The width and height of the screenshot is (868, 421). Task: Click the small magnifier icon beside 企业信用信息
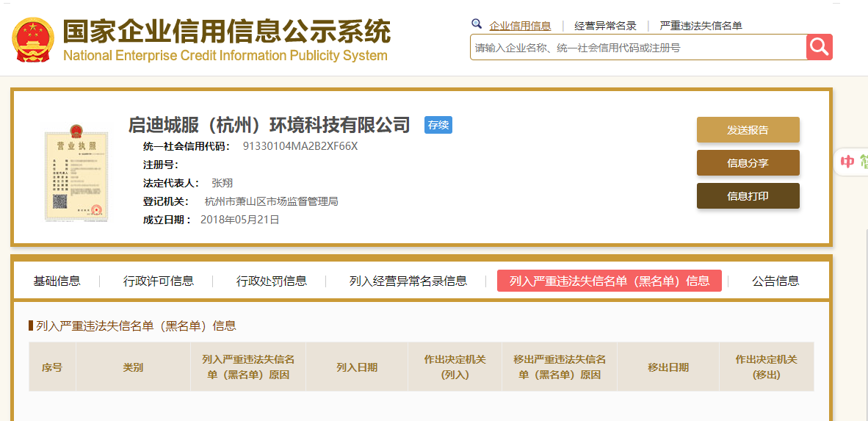pos(477,24)
